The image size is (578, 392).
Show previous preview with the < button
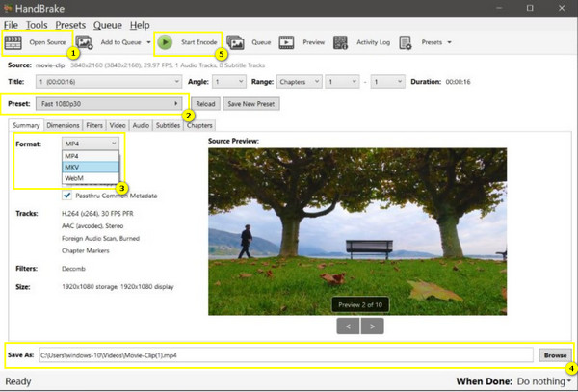[x=348, y=327]
